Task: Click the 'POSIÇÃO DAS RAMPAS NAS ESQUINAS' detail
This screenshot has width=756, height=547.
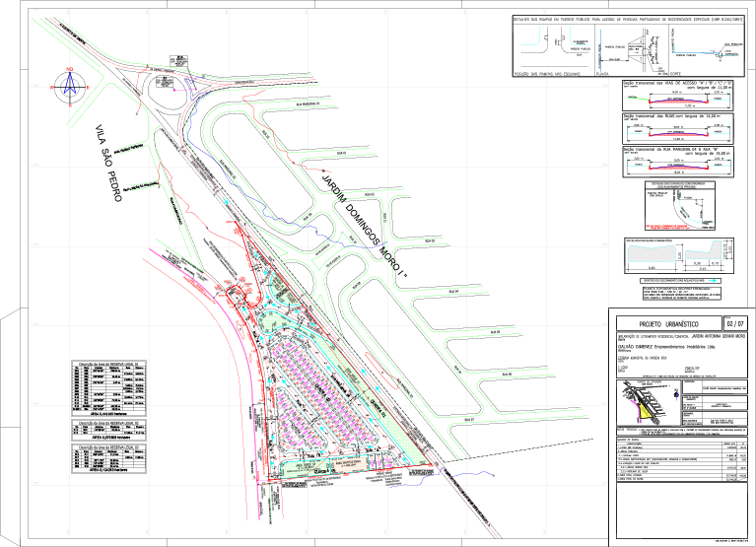Action: pyautogui.click(x=554, y=50)
